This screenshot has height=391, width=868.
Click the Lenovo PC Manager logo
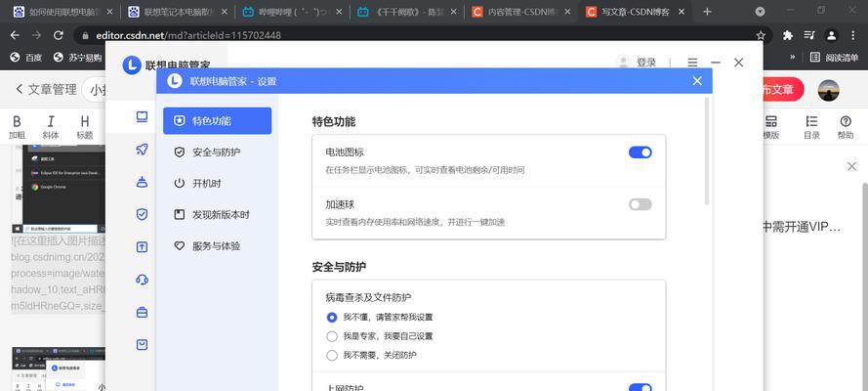tap(132, 65)
